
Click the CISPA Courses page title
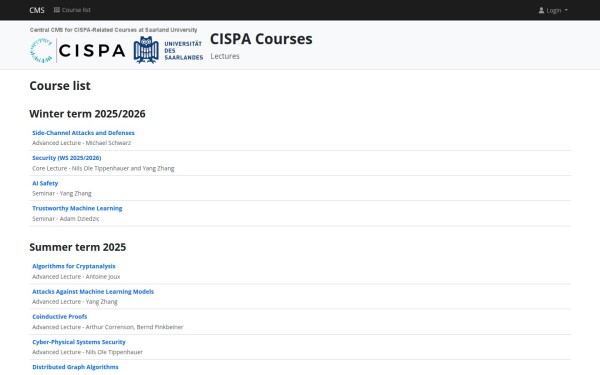pyautogui.click(x=261, y=39)
